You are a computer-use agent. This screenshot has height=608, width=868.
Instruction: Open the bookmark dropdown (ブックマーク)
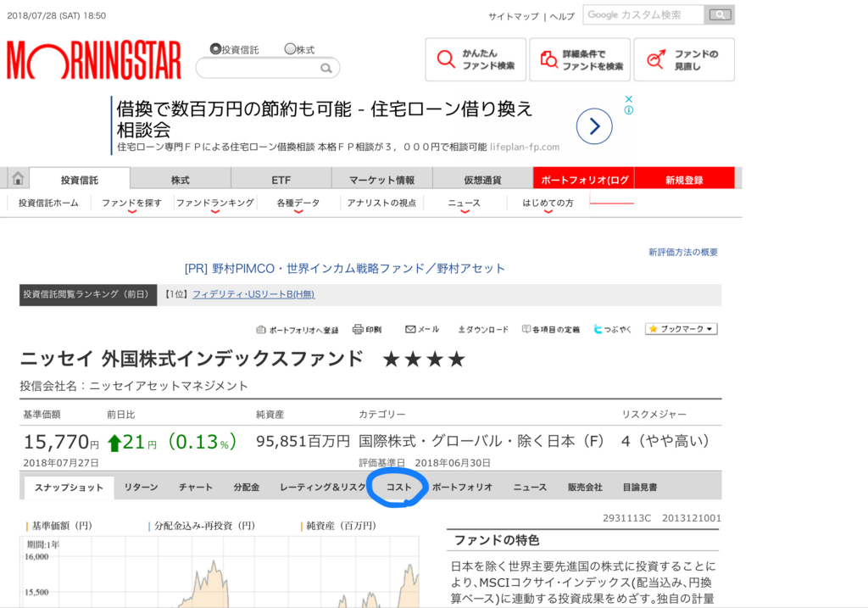pyautogui.click(x=682, y=329)
